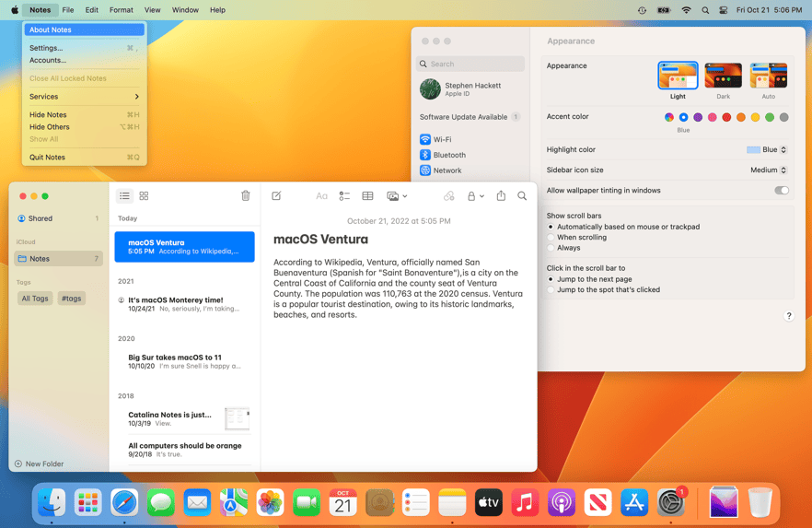Screen dimensions: 812x528
Task: Open Software Update Available in Settings
Action: point(470,117)
